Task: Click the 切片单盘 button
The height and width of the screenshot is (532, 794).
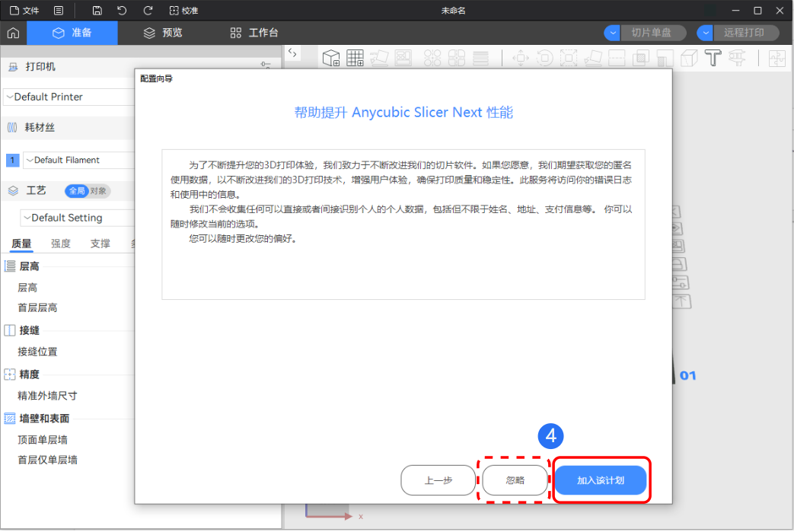Action: 653,33
